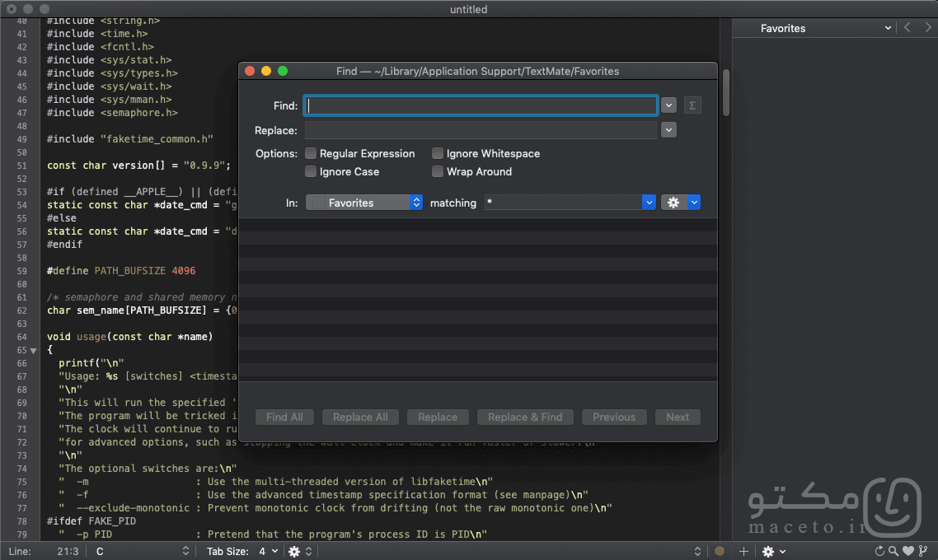Open the 'In: Favorites' search location popup

click(x=363, y=203)
